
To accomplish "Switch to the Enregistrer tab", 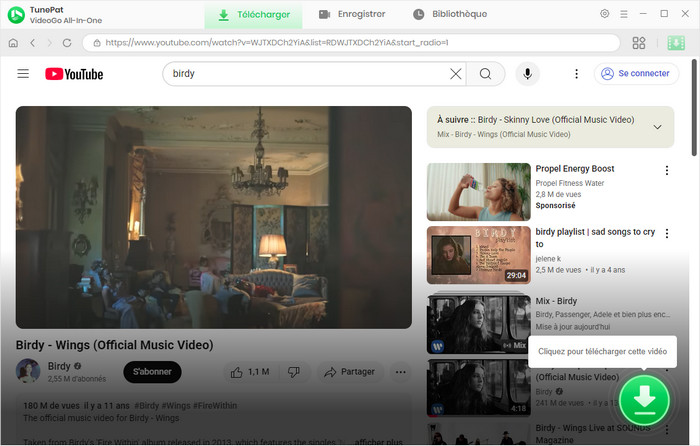I will [x=353, y=14].
